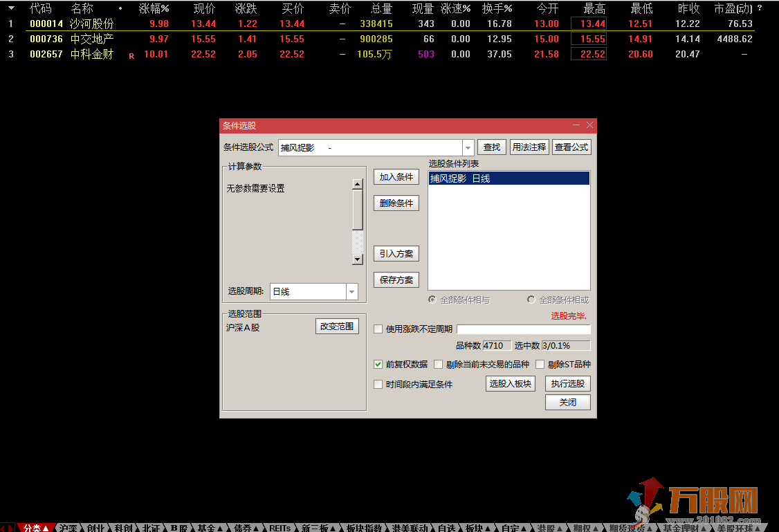Click the R marker beside 中科金财
This screenshot has height=532, width=779.
pos(131,56)
